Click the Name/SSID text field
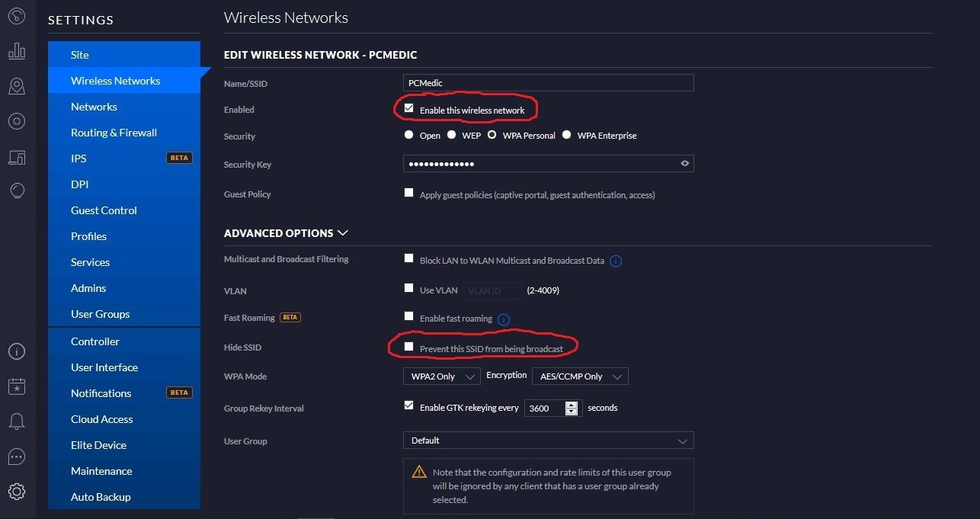The height and width of the screenshot is (519, 980). (x=548, y=82)
